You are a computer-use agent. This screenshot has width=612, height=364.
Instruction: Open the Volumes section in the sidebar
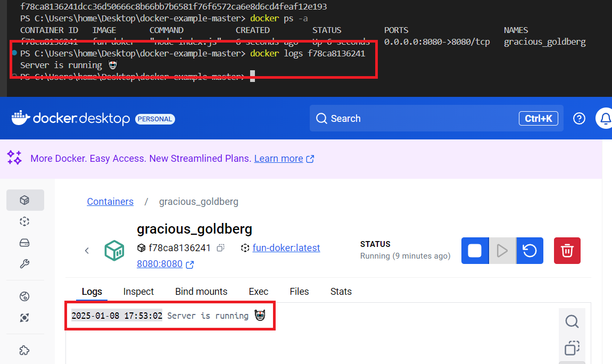click(24, 243)
